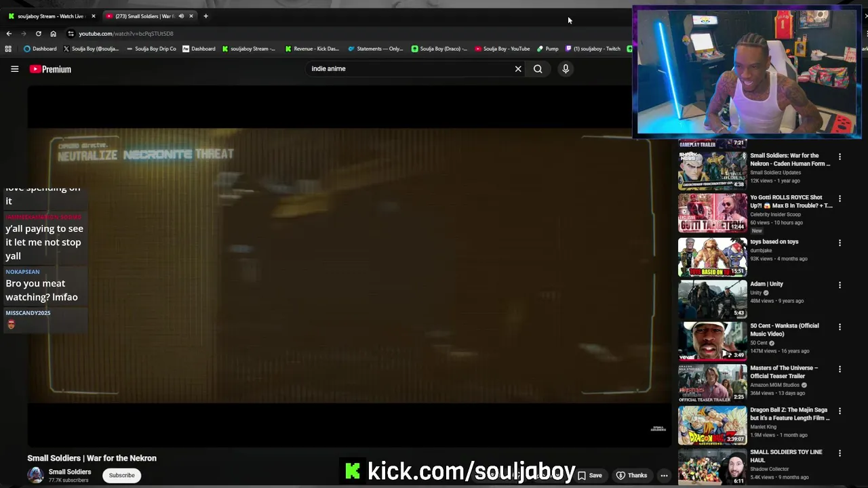Open 'Masters of The Universe – Official Teaser Trailer' title
The image size is (868, 488).
tap(784, 371)
